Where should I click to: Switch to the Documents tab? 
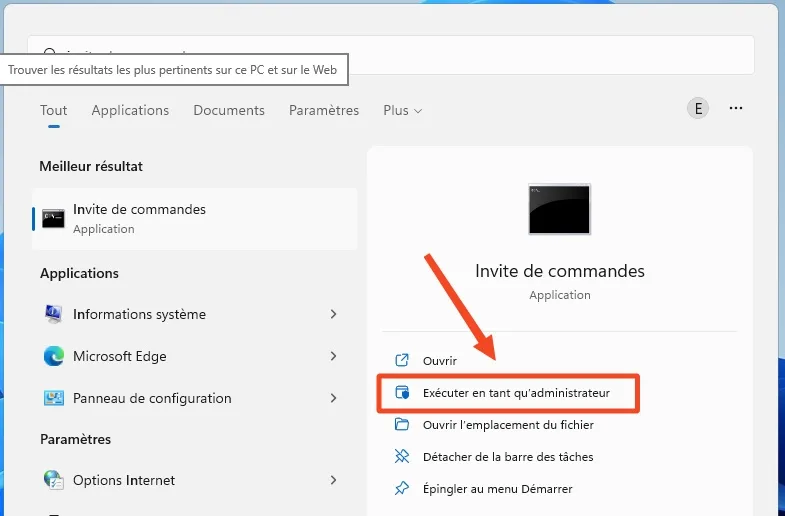tap(229, 110)
